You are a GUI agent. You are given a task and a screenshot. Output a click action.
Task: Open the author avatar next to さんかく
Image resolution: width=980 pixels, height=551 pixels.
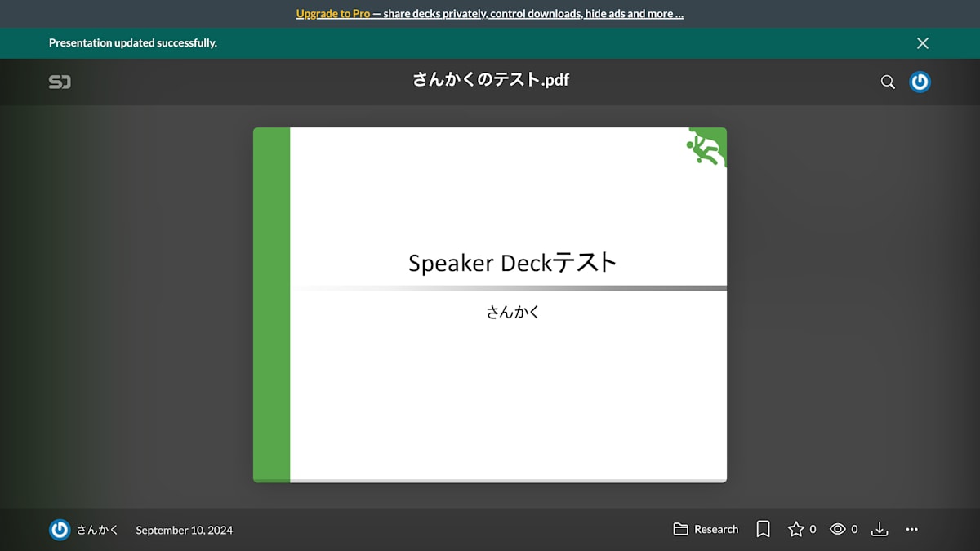click(60, 530)
